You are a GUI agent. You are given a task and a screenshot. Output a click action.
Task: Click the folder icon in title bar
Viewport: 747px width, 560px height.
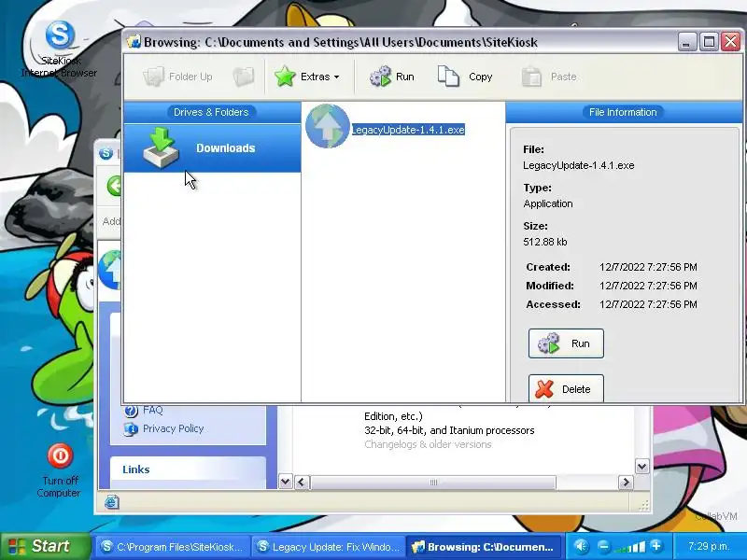click(134, 42)
